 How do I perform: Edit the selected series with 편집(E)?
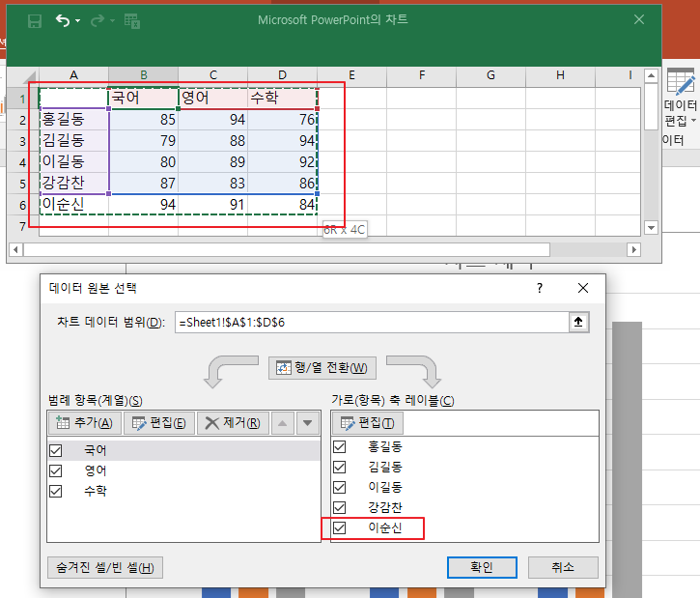coord(159,423)
